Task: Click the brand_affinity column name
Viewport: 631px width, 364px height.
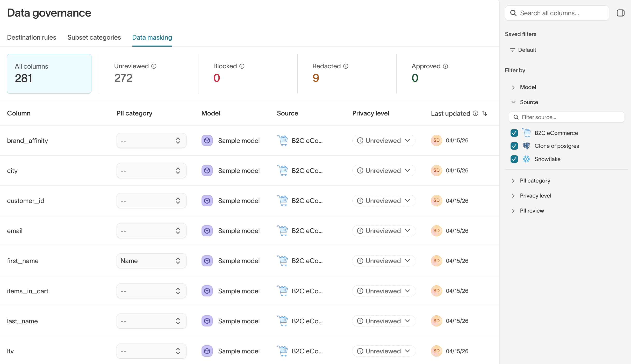Action: coord(27,141)
